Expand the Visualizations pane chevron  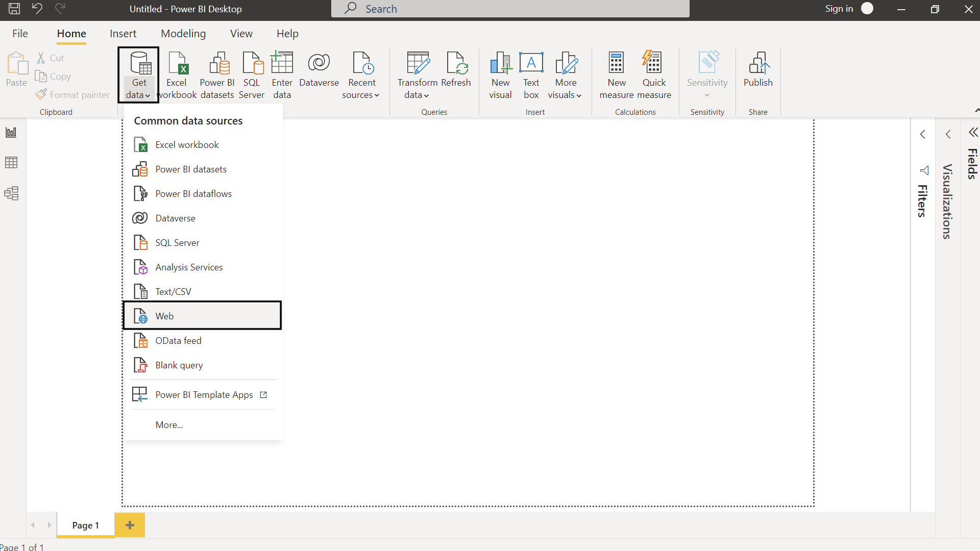point(948,134)
